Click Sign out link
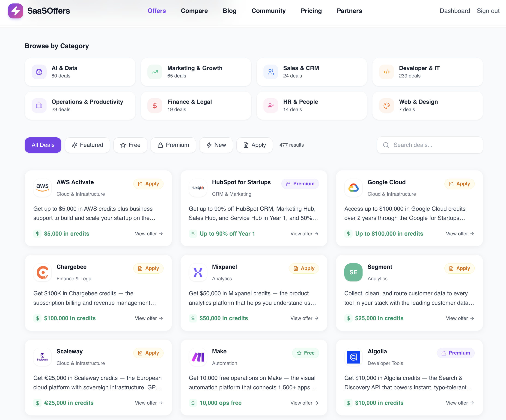Screen dimensions: 506x420 coord(488,11)
